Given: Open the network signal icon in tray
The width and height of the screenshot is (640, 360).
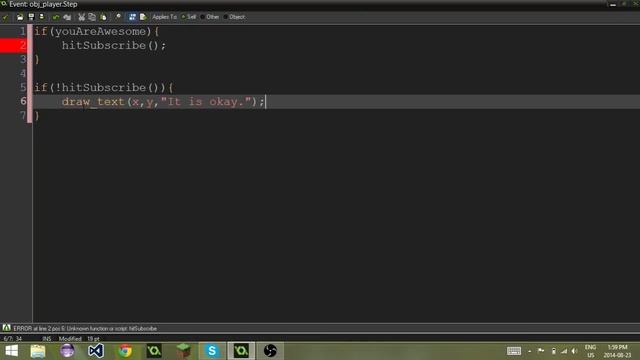Looking at the screenshot, I should coord(564,351).
